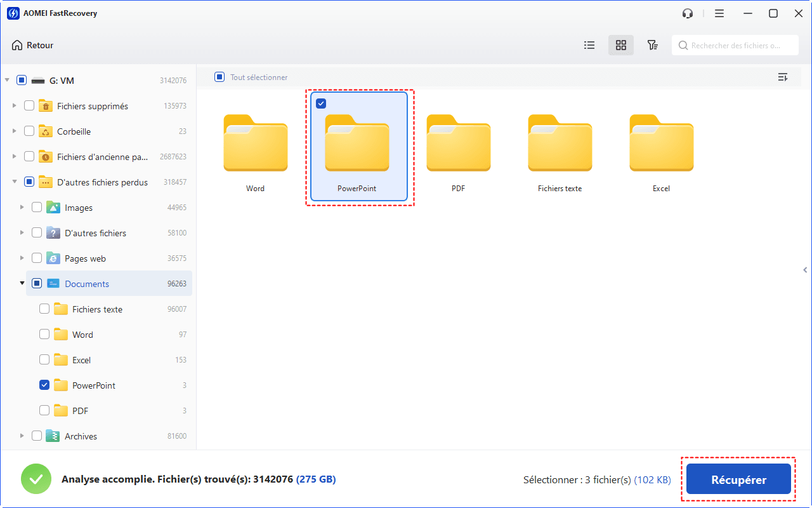Click the Fichiers d'ancienne partition folder icon
812x508 pixels.
click(45, 157)
